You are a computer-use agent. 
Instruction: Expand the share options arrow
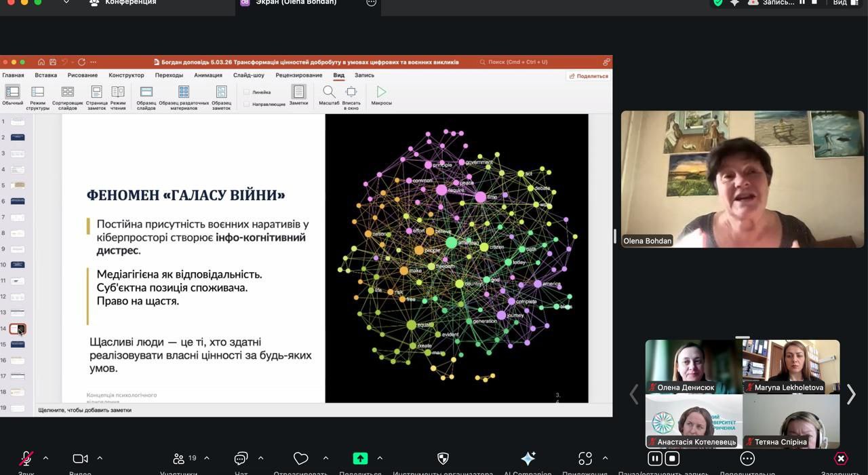pyautogui.click(x=380, y=458)
